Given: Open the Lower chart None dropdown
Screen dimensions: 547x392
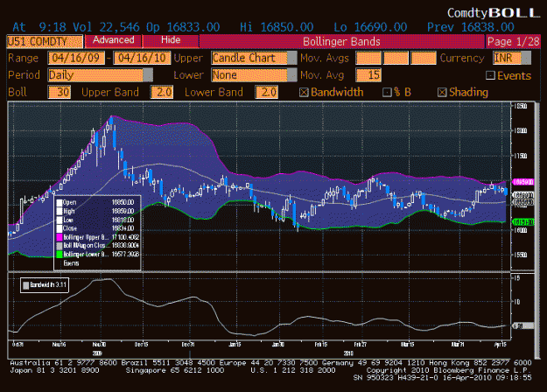Looking at the screenshot, I should coord(254,75).
